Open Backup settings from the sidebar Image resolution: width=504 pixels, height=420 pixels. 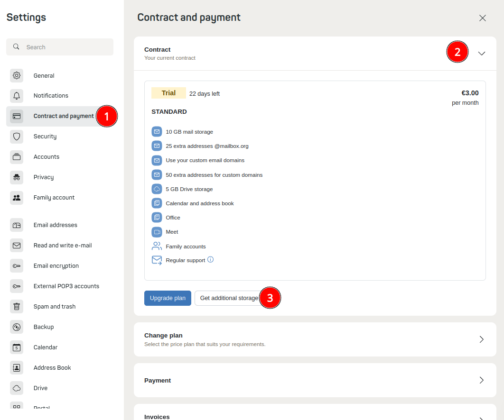17,327
